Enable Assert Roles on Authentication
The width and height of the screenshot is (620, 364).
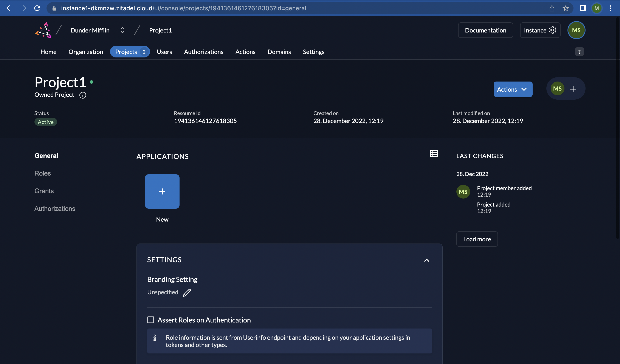pos(150,320)
